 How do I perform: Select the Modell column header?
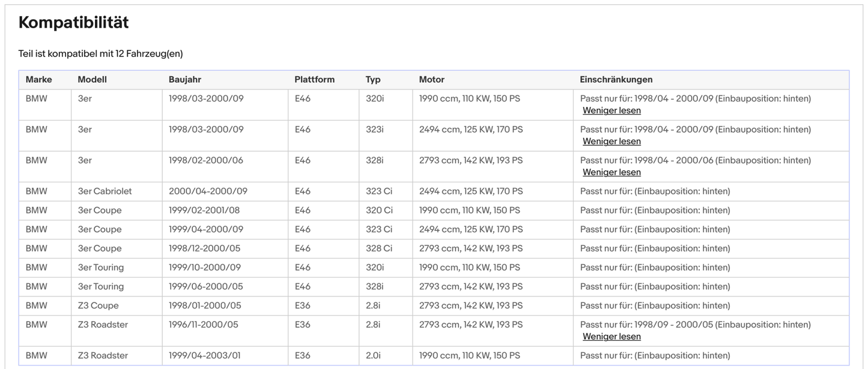(x=92, y=80)
